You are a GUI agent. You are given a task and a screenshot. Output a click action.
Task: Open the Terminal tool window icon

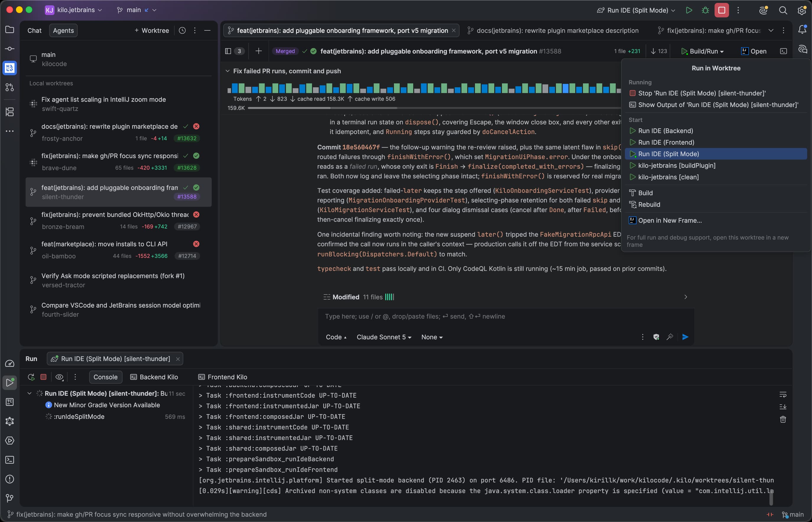pyautogui.click(x=9, y=460)
